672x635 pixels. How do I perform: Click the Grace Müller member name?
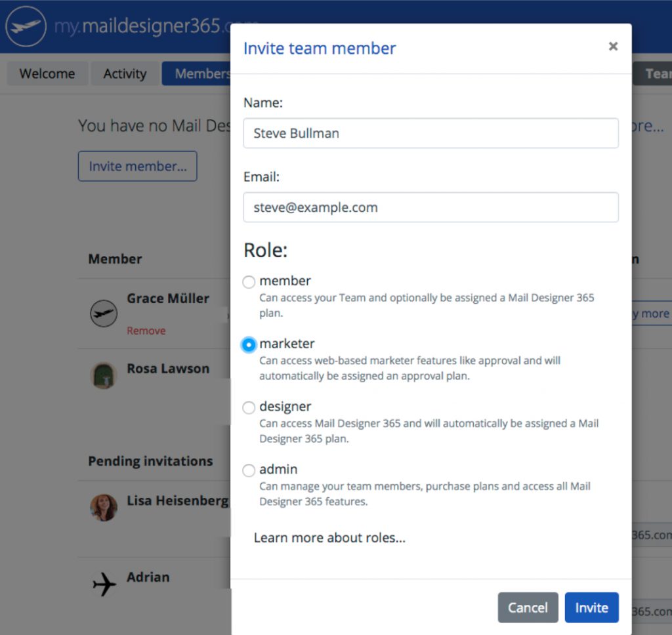tap(168, 298)
